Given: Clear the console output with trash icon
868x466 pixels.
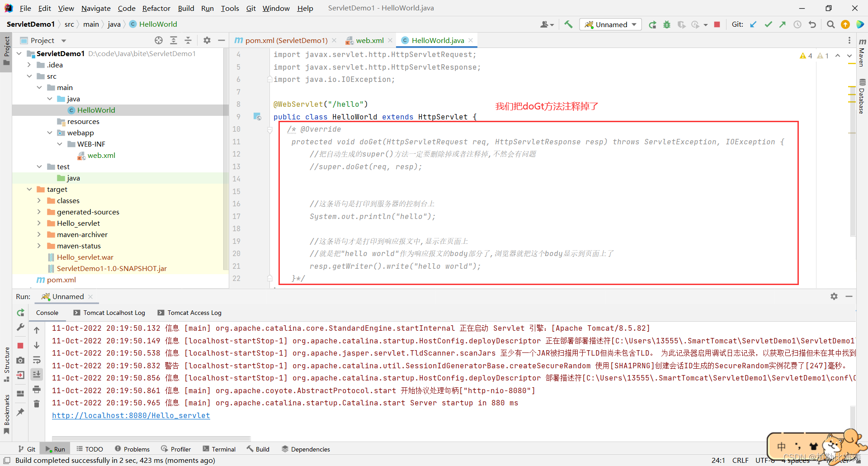Looking at the screenshot, I should pos(37,404).
